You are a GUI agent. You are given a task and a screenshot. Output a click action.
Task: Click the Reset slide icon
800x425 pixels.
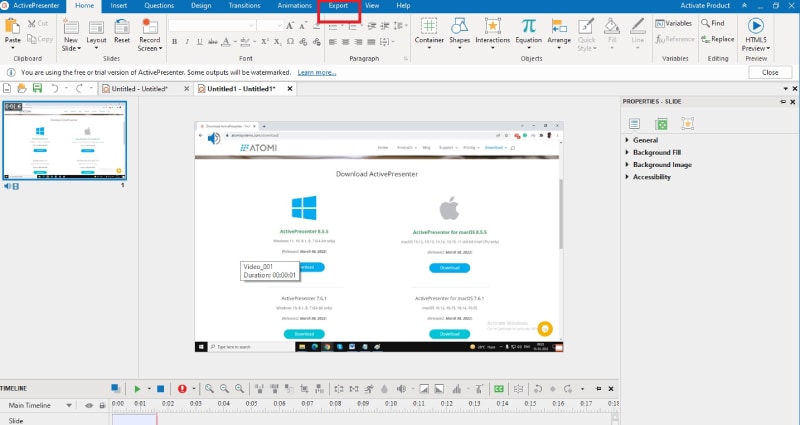122,27
